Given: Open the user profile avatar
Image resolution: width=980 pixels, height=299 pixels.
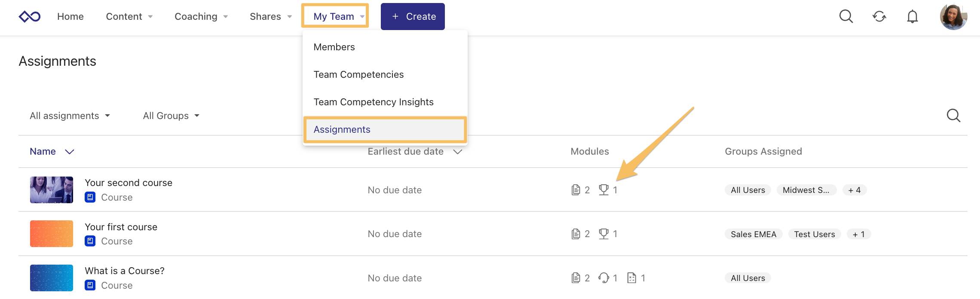Looking at the screenshot, I should (x=953, y=16).
